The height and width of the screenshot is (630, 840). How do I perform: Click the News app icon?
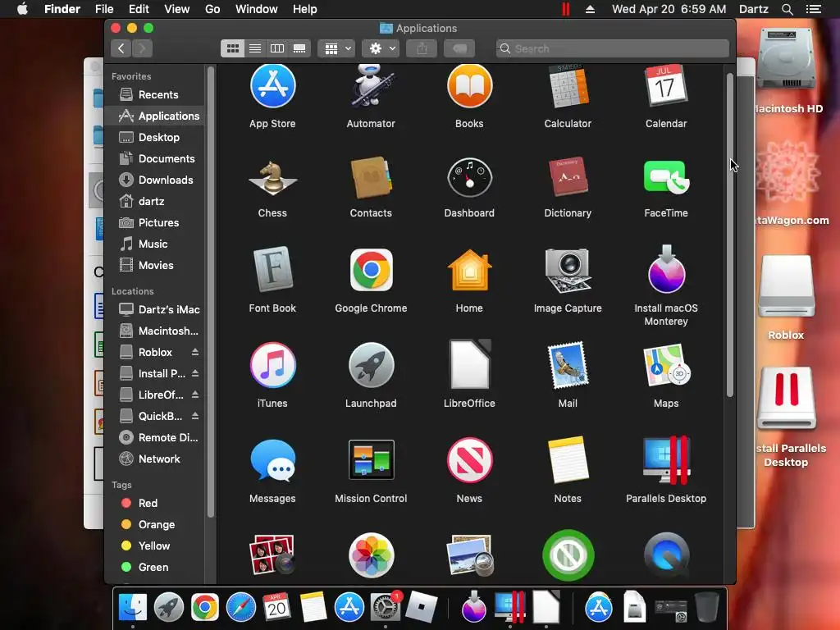tap(469, 460)
